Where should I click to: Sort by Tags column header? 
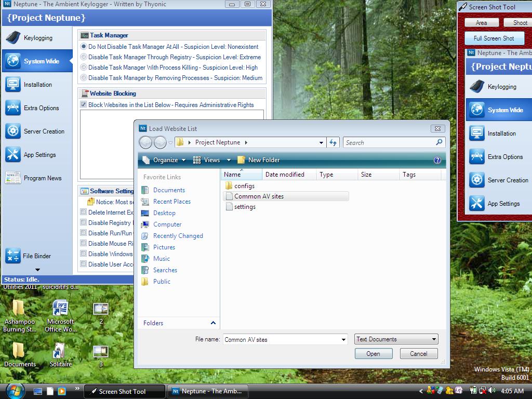420,175
